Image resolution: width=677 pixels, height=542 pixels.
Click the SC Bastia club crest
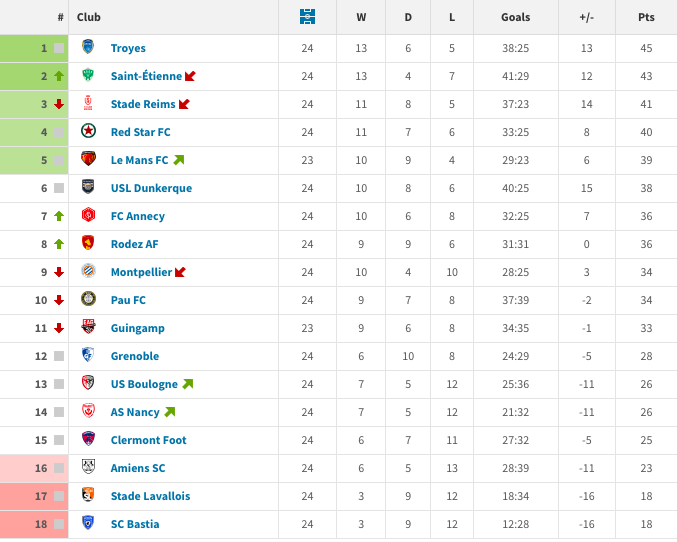coord(88,524)
